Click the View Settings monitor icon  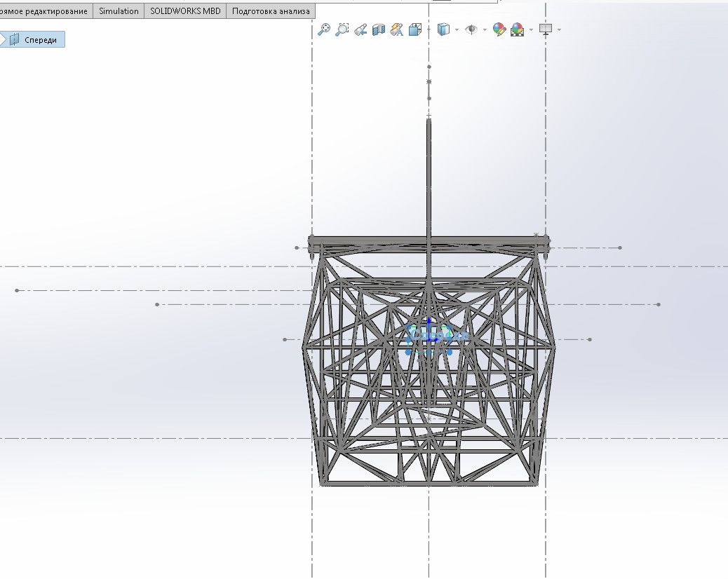(546, 29)
